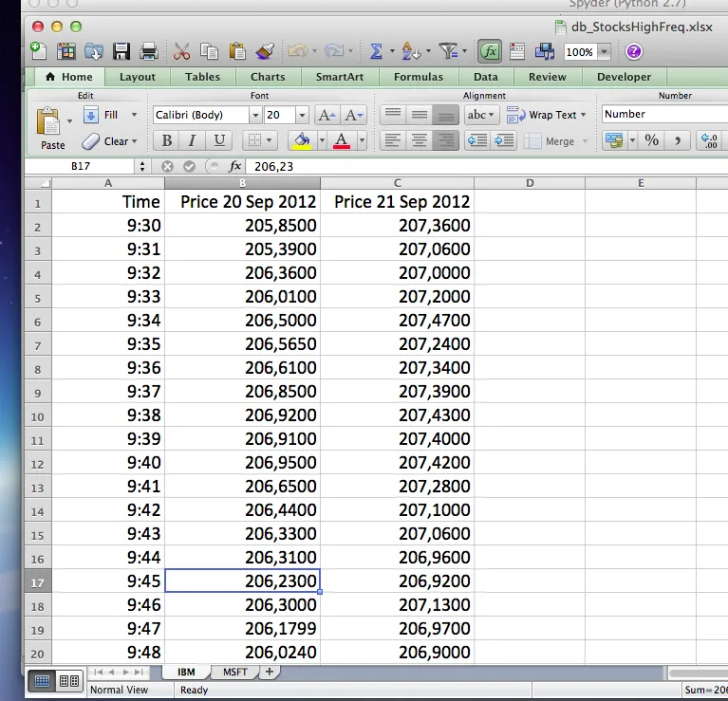Select column C header
Viewport: 728px width, 701px height.
click(x=398, y=183)
